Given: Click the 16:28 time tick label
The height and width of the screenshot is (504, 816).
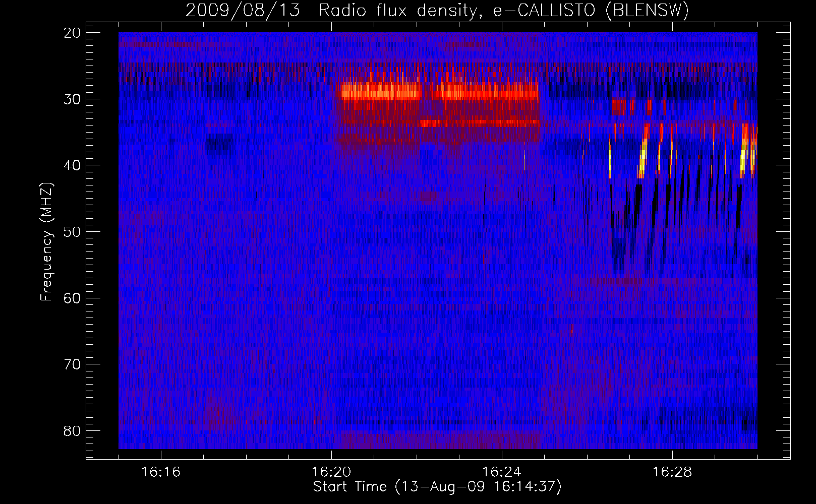Looking at the screenshot, I should pos(672,472).
